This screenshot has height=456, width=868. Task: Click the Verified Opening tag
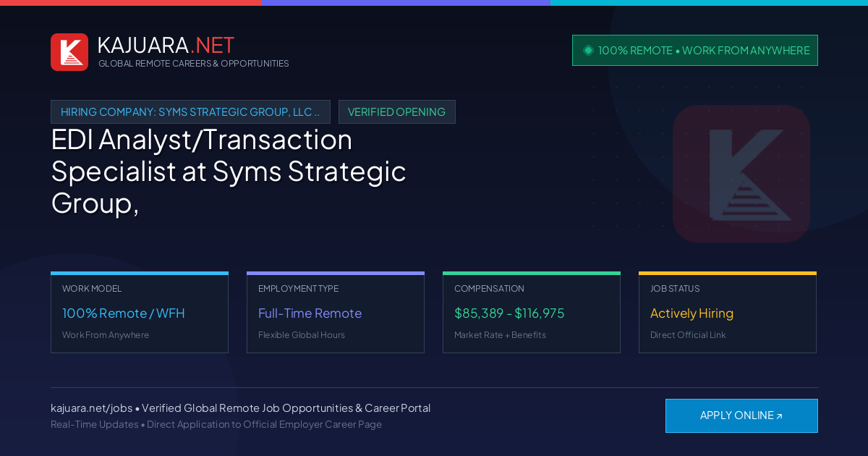pyautogui.click(x=396, y=111)
